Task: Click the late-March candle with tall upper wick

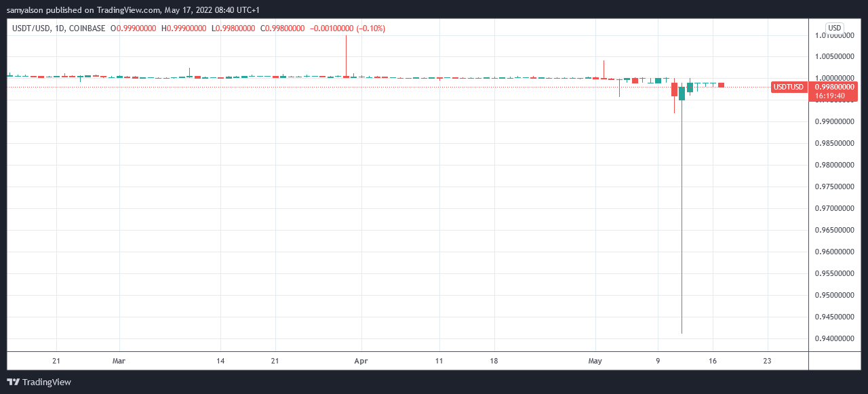Action: tap(346, 56)
